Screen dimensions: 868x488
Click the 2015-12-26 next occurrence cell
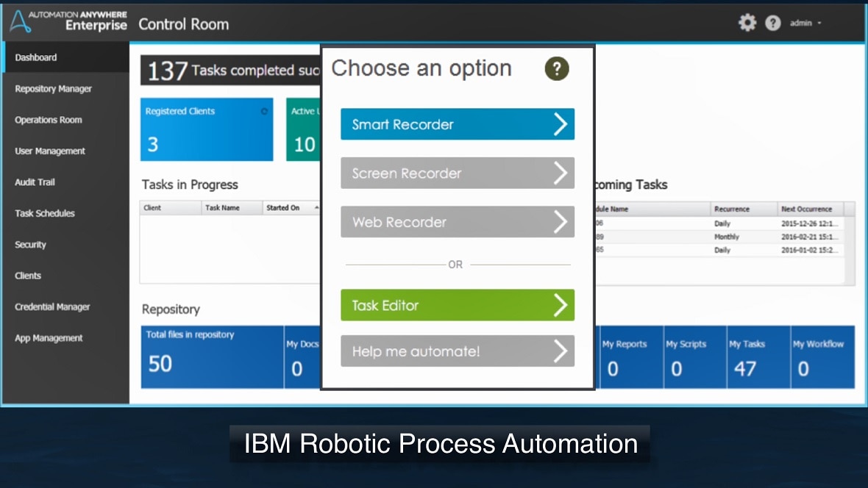[809, 223]
